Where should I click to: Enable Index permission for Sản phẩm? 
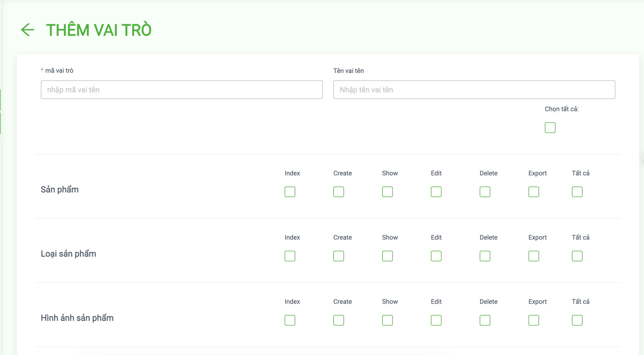point(290,192)
